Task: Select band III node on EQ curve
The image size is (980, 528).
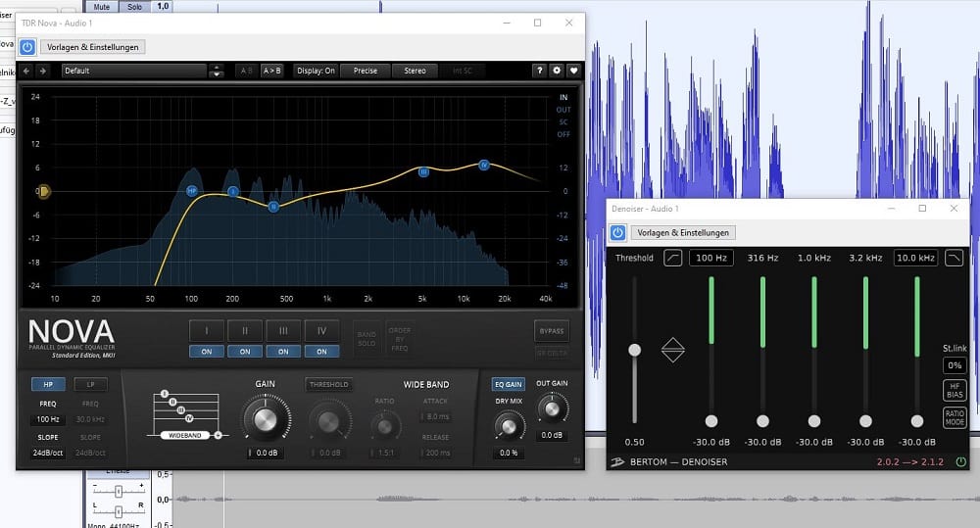Action: point(423,171)
